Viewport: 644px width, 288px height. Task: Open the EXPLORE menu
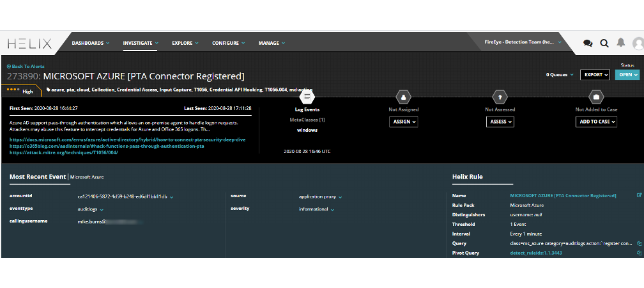coord(185,43)
